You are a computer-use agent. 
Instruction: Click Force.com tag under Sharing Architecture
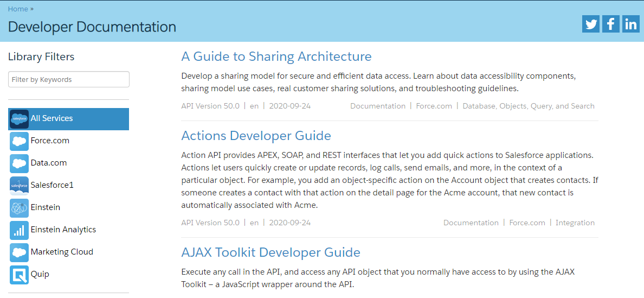(x=434, y=106)
